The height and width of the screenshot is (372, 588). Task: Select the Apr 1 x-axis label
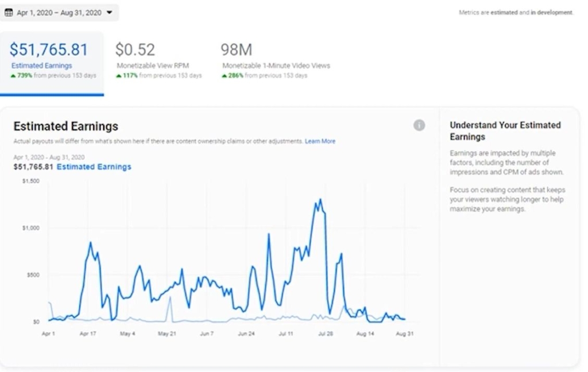point(48,334)
